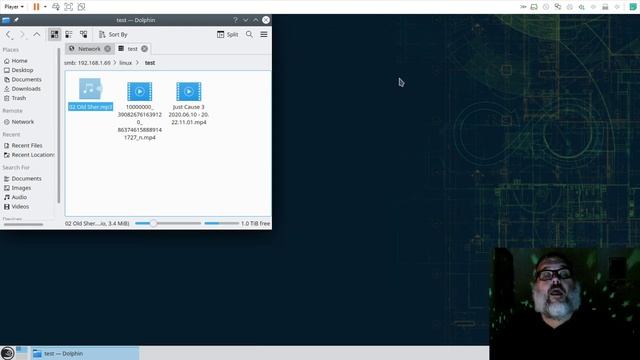Activate test — Dolphin taskbar entry
The width and height of the screenshot is (640, 360).
85,353
